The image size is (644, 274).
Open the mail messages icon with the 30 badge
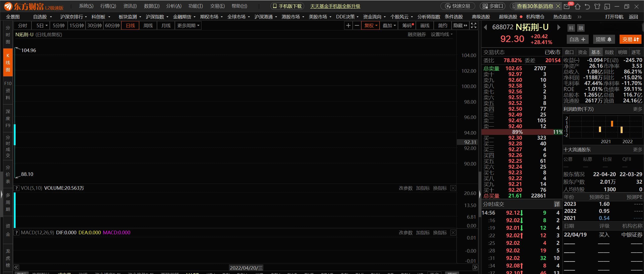(567, 6)
